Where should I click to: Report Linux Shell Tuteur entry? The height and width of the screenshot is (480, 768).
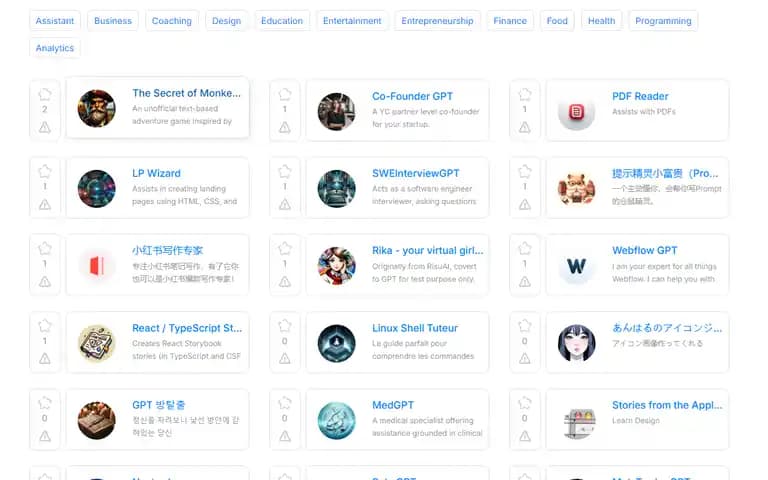point(285,359)
